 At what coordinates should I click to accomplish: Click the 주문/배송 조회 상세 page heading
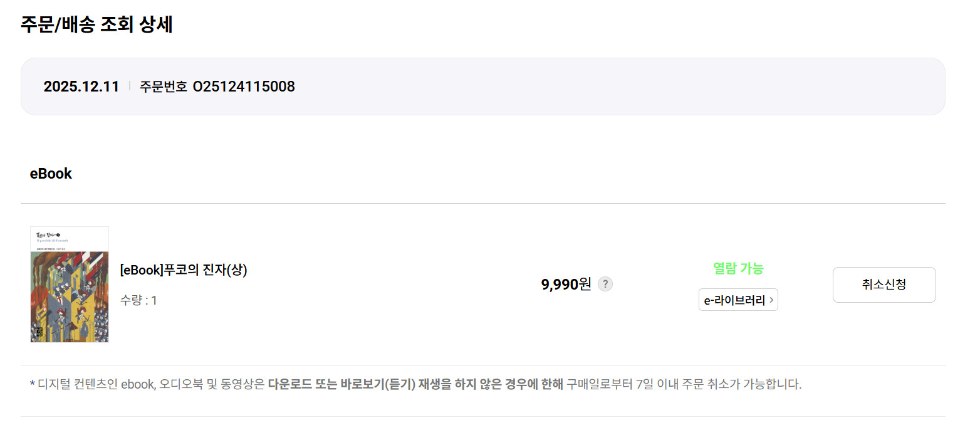[96, 24]
